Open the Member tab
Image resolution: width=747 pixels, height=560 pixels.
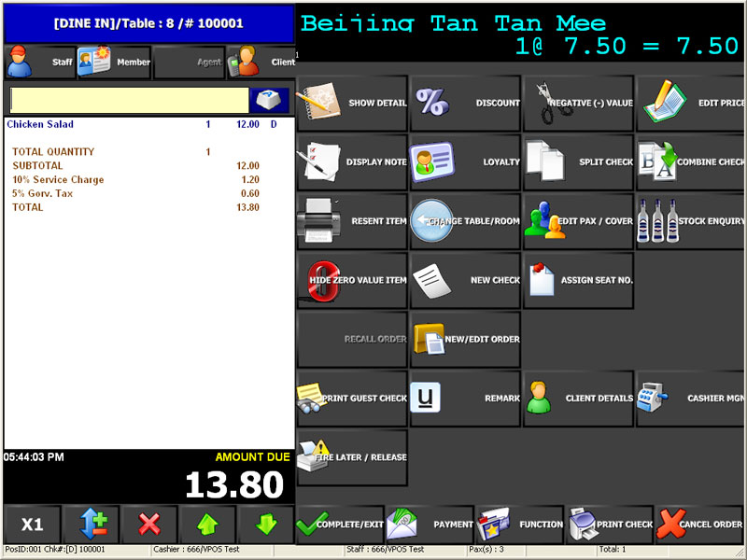click(x=113, y=63)
